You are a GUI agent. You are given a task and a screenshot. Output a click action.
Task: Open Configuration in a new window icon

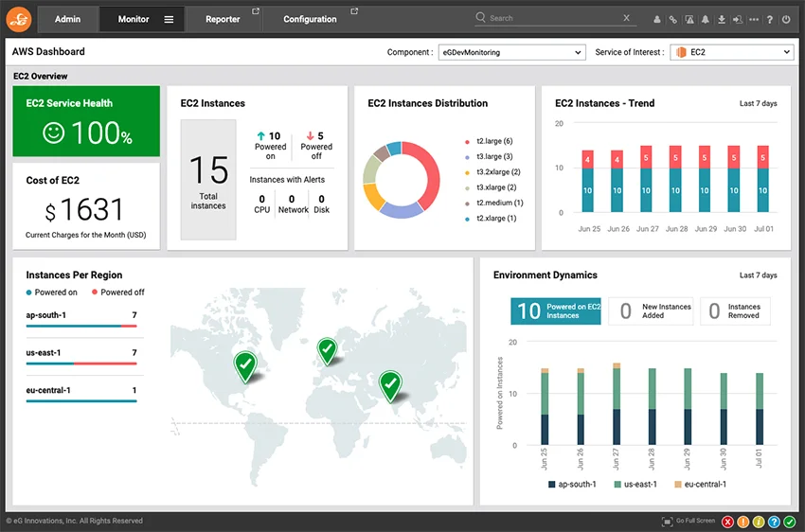coord(354,10)
